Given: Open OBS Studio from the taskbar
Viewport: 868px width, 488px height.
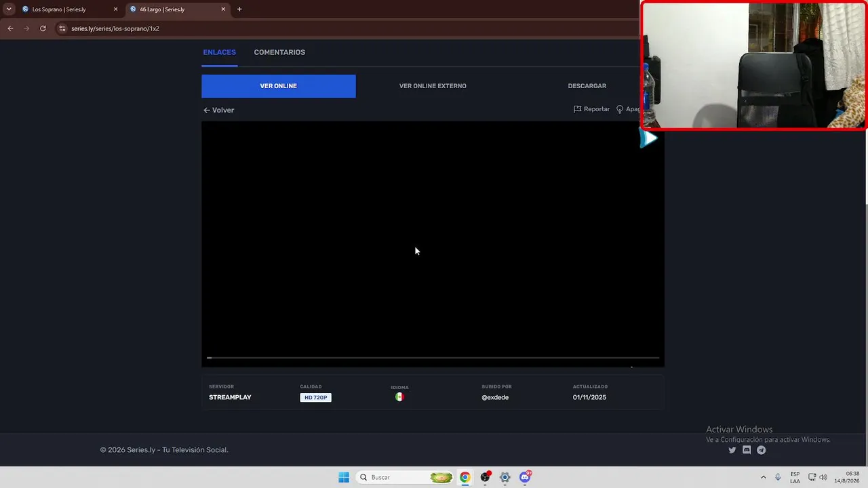Looking at the screenshot, I should 485,477.
